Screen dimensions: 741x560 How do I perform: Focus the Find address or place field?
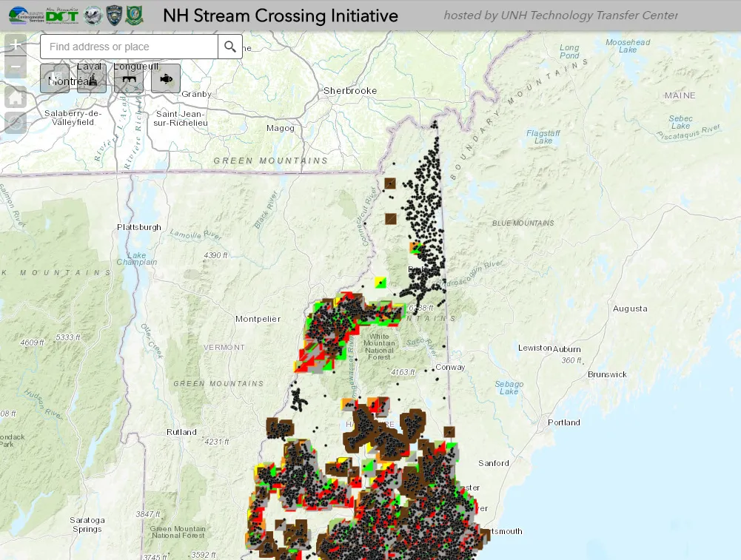pos(129,47)
